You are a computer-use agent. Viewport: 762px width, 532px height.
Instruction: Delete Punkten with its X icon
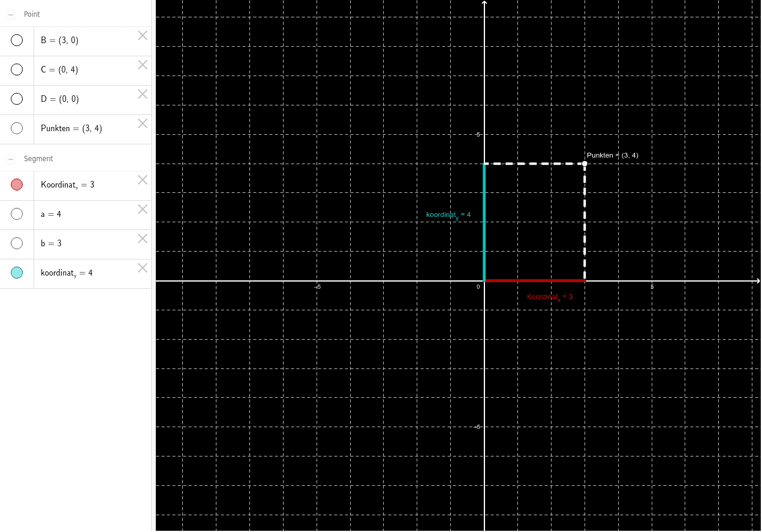143,123
